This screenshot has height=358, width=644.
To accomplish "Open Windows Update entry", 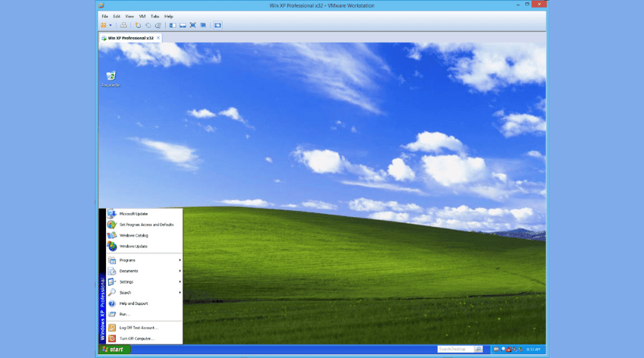I will (x=144, y=246).
